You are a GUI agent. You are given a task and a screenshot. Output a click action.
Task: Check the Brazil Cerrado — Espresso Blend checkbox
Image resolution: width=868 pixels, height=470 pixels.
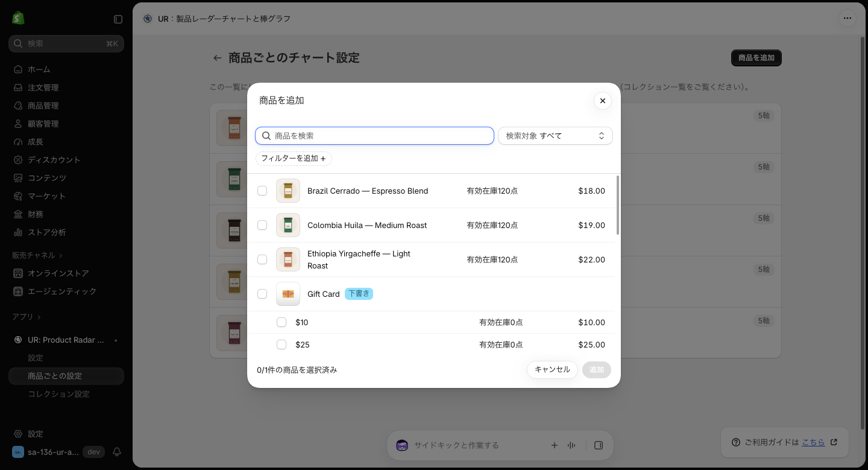[x=262, y=191]
